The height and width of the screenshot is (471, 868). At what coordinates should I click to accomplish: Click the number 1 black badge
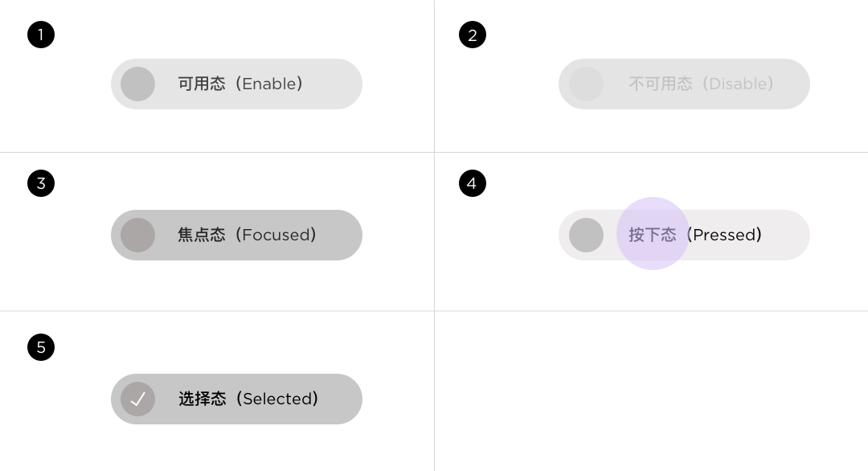[x=41, y=35]
